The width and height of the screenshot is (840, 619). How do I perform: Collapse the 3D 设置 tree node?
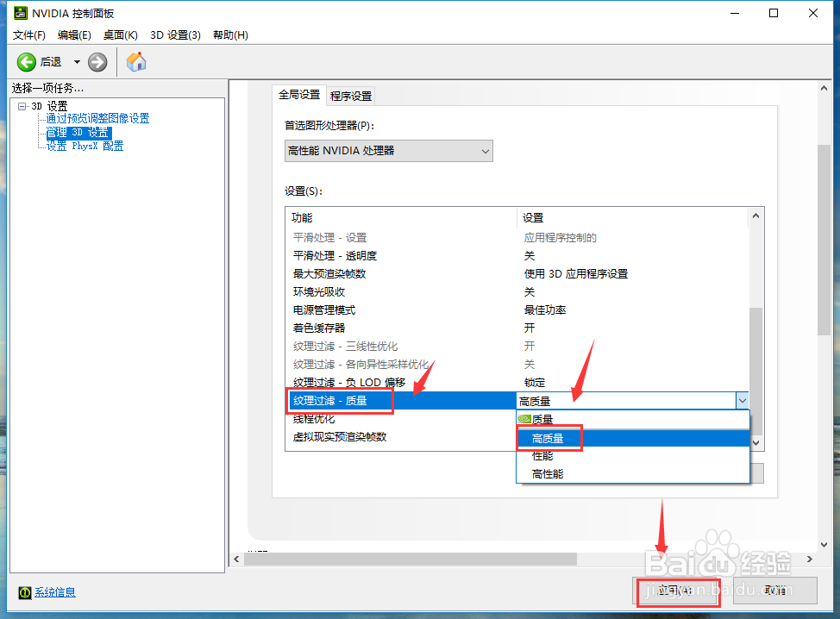22,106
